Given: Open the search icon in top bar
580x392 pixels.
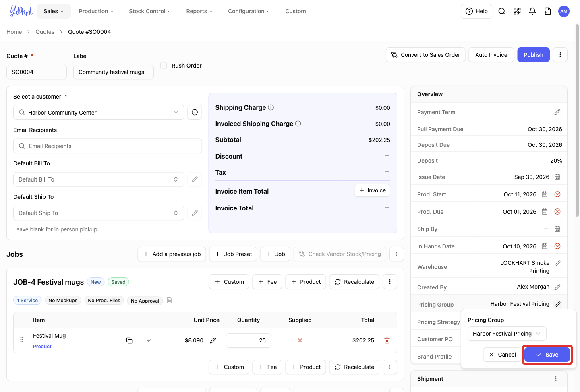Looking at the screenshot, I should (502, 11).
